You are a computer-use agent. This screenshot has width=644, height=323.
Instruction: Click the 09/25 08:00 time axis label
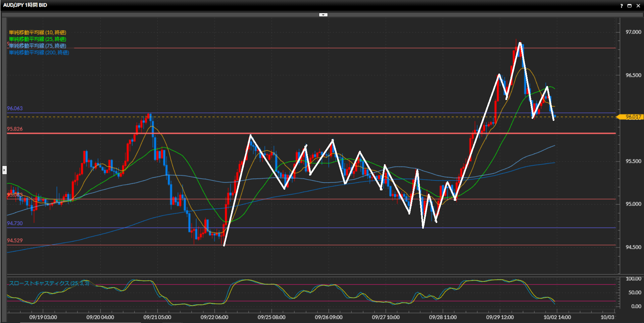tap(271, 317)
